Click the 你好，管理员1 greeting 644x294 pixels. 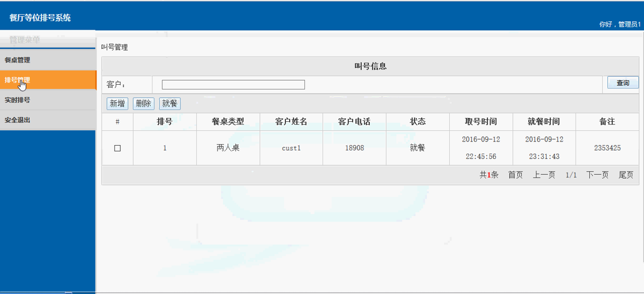pos(620,24)
